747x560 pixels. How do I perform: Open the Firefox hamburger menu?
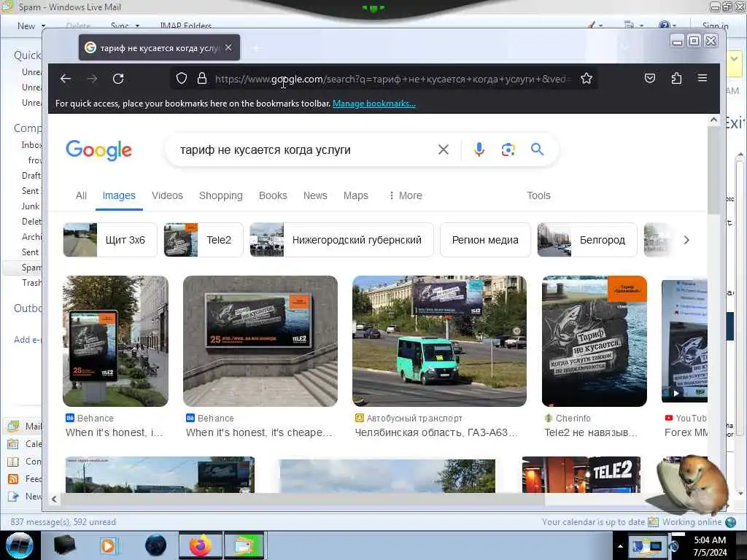click(x=703, y=78)
